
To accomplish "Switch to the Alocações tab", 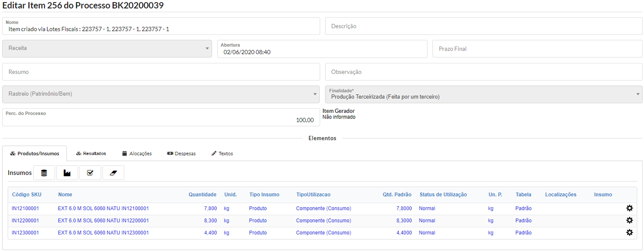I will point(137,154).
